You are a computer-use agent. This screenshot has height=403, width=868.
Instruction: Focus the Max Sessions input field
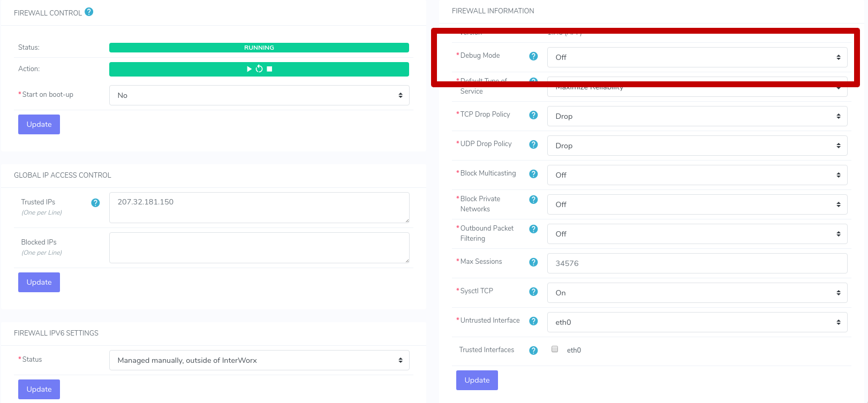coord(697,263)
